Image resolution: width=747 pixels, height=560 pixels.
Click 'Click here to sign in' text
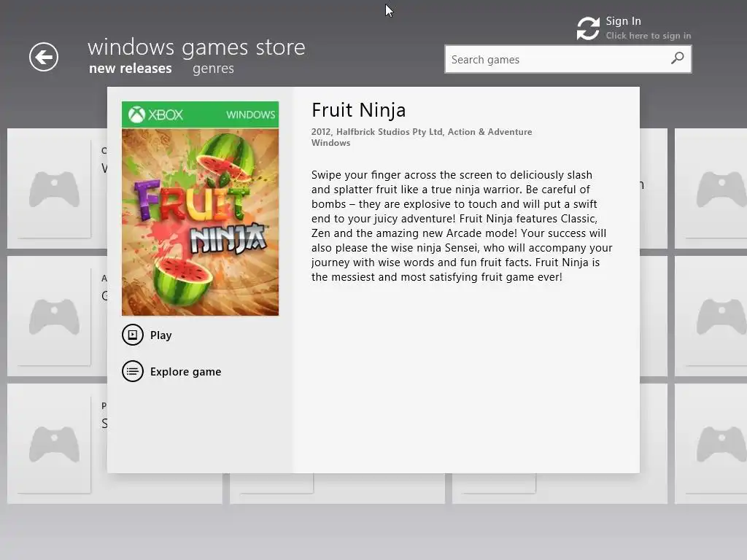point(649,36)
